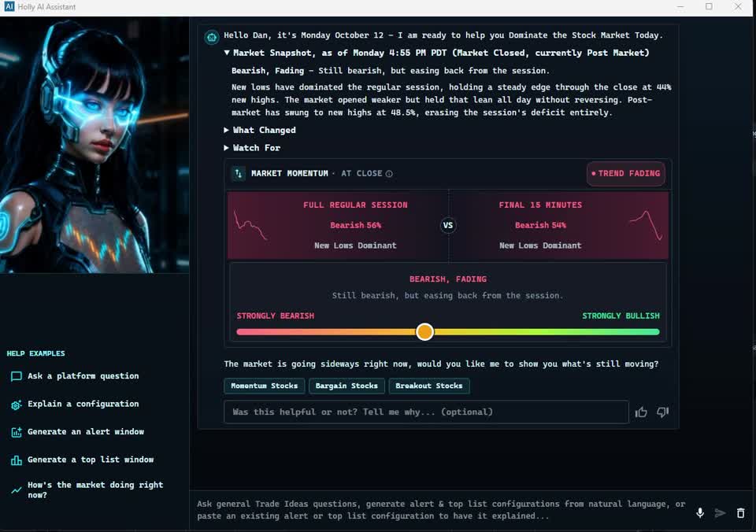Click the Momentum Stocks button

tap(265, 386)
